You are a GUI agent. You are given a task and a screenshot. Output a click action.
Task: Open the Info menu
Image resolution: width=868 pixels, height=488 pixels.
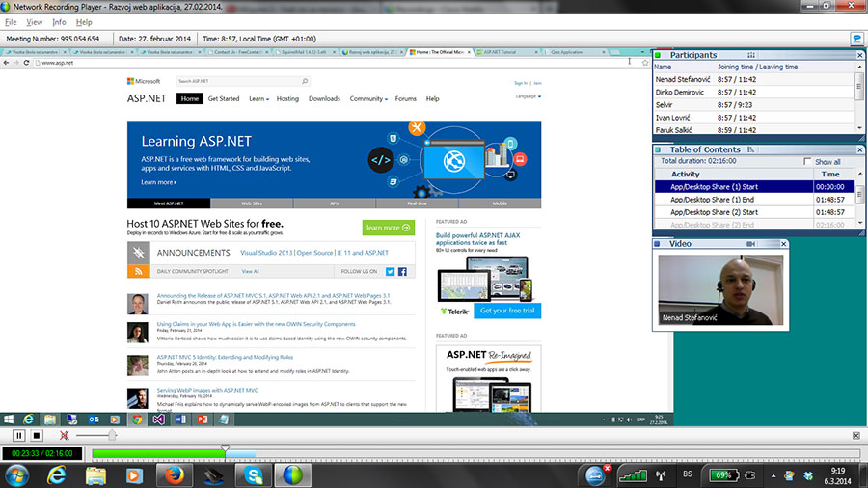59,22
